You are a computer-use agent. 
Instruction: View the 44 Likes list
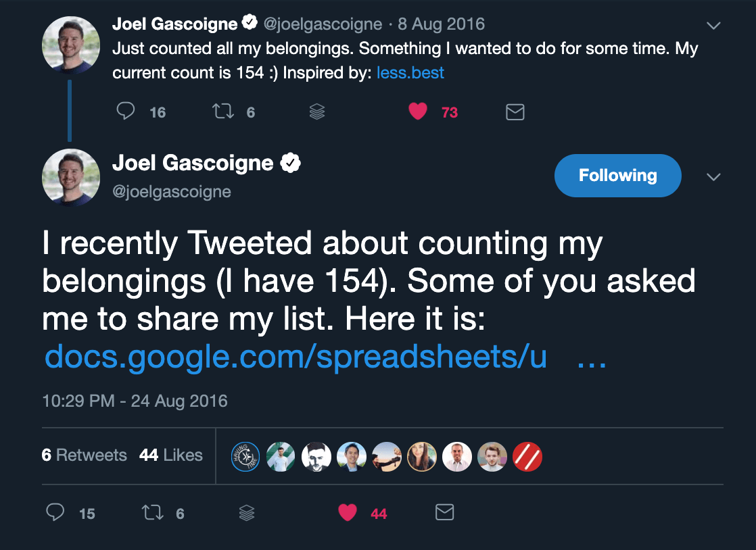(171, 455)
